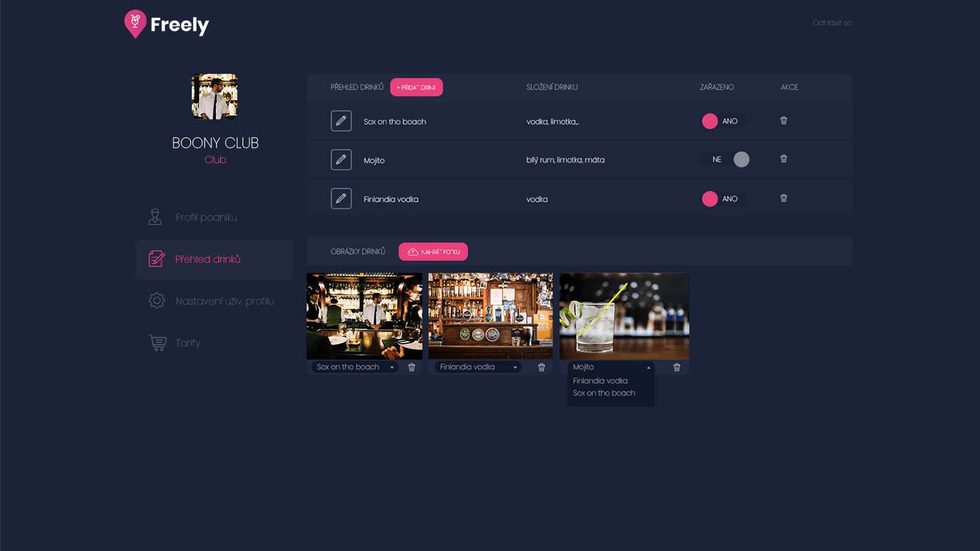The height and width of the screenshot is (551, 980).
Task: Expand the Finlandia vodka image dropdown
Action: click(x=478, y=367)
